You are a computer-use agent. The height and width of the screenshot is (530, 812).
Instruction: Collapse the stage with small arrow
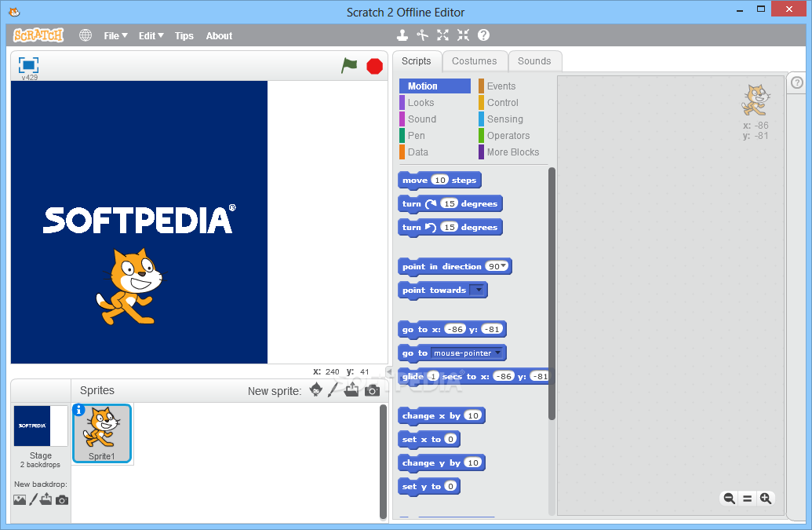pyautogui.click(x=389, y=371)
